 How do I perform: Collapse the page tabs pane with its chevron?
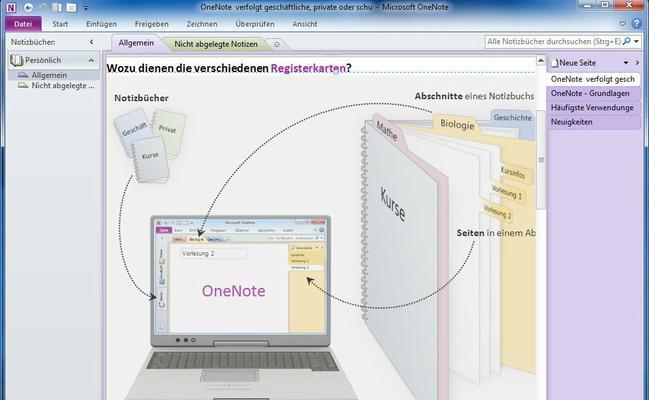(x=637, y=63)
